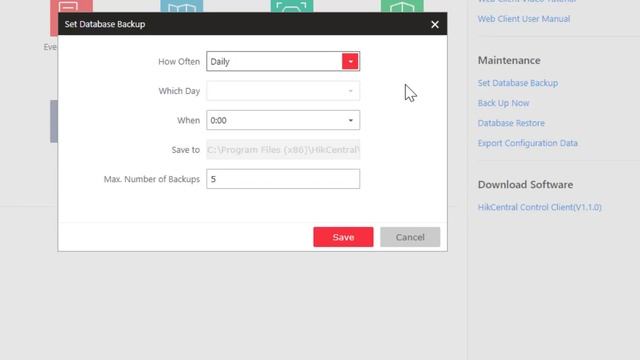Click the Max. Number of Backups field
640x360 pixels.
[283, 179]
